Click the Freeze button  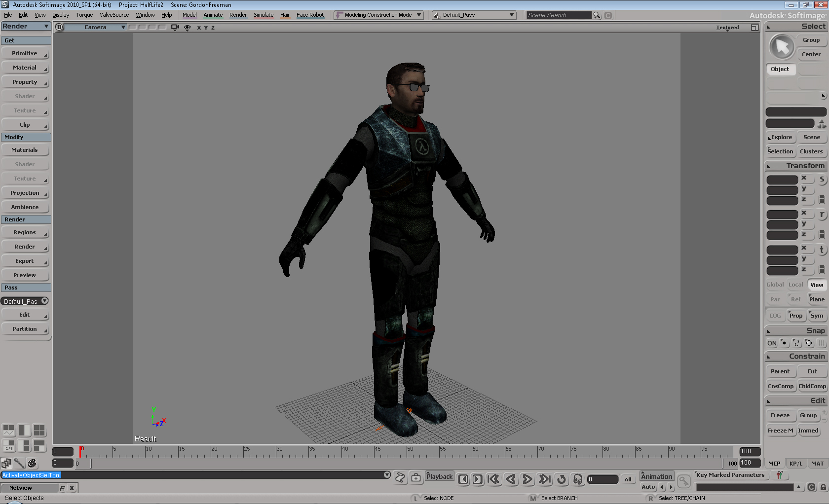coord(780,415)
